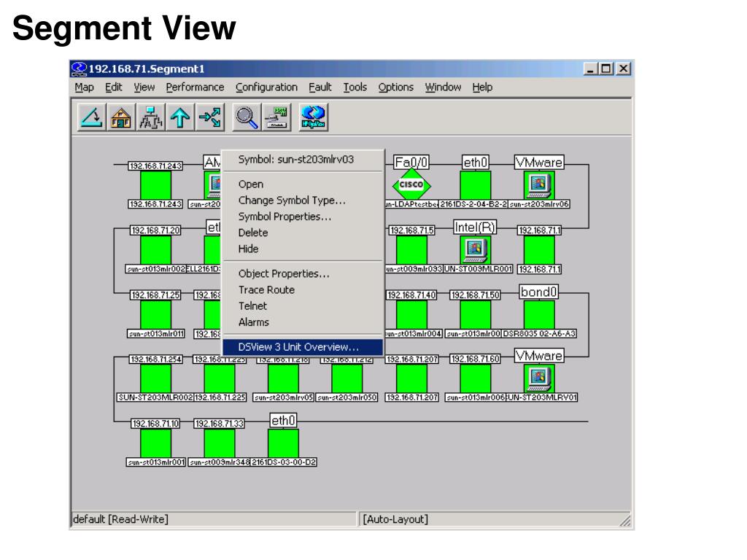Select the green node SUN-ST203MLR002

coord(155,378)
